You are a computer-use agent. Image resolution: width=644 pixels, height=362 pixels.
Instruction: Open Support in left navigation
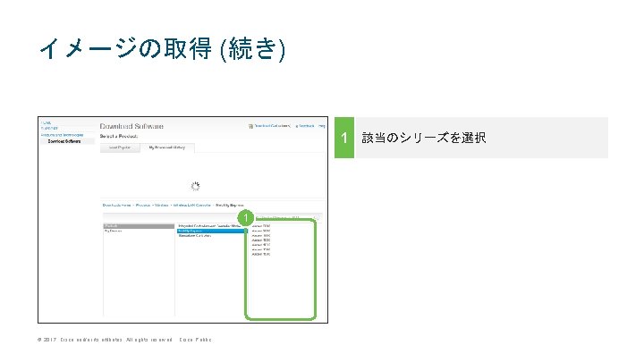(49, 129)
